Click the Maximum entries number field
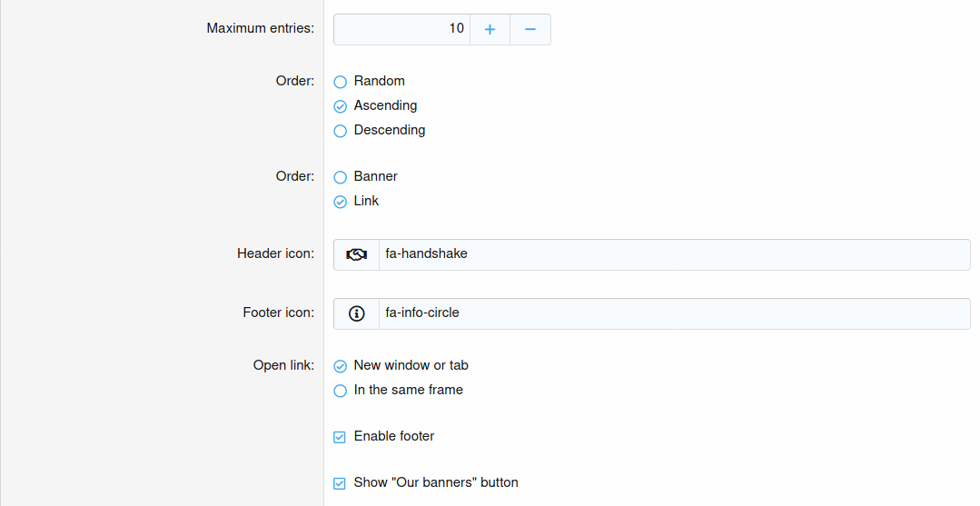Viewport: 980px width, 506px height. 401,29
